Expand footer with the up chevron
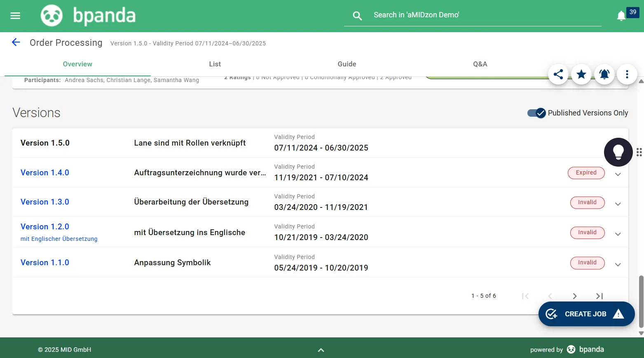Viewport: 644px width, 358px height. click(x=321, y=350)
